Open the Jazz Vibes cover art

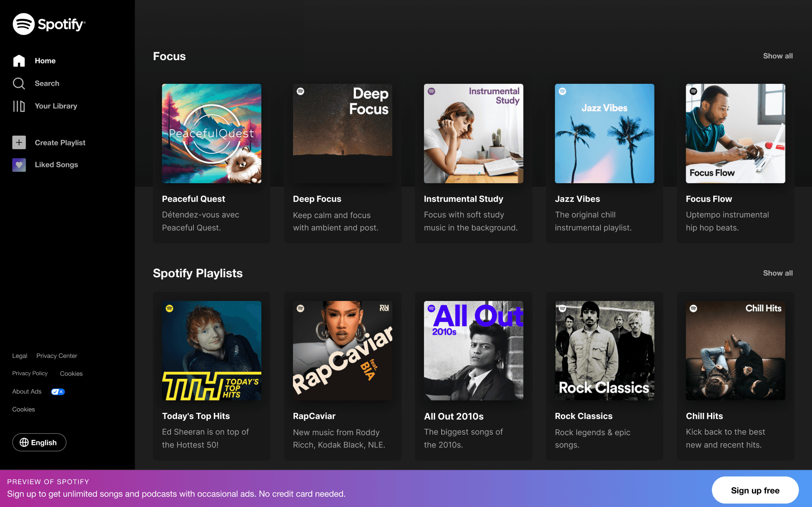604,134
